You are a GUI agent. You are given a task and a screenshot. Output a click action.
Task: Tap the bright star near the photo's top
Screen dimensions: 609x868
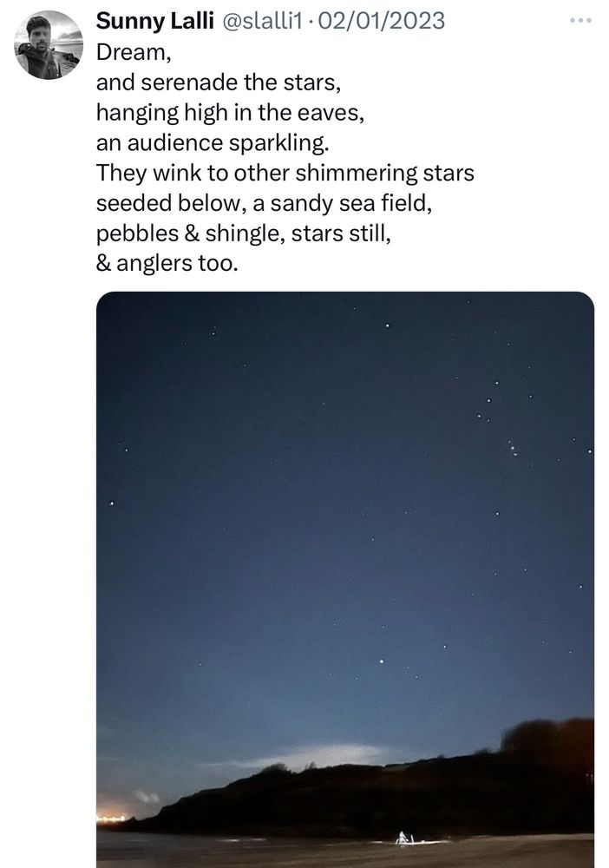coord(387,325)
